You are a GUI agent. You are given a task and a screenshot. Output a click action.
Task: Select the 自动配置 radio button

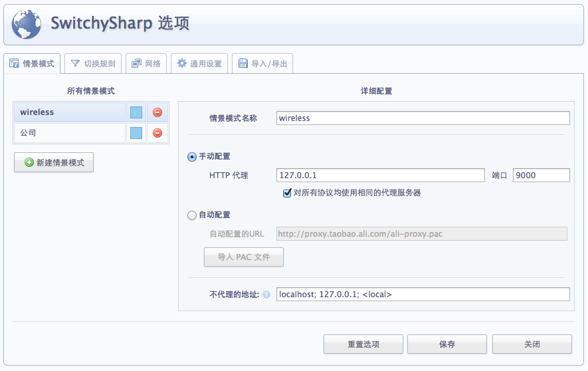[x=191, y=215]
